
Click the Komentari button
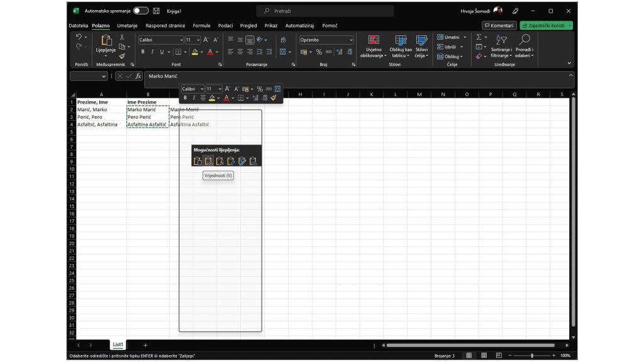(499, 26)
